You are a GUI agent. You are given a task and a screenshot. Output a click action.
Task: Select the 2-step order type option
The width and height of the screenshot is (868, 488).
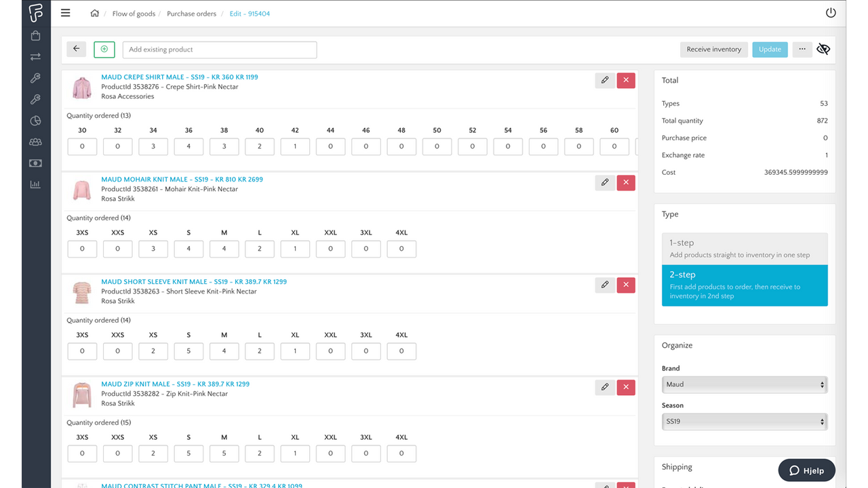pyautogui.click(x=745, y=285)
